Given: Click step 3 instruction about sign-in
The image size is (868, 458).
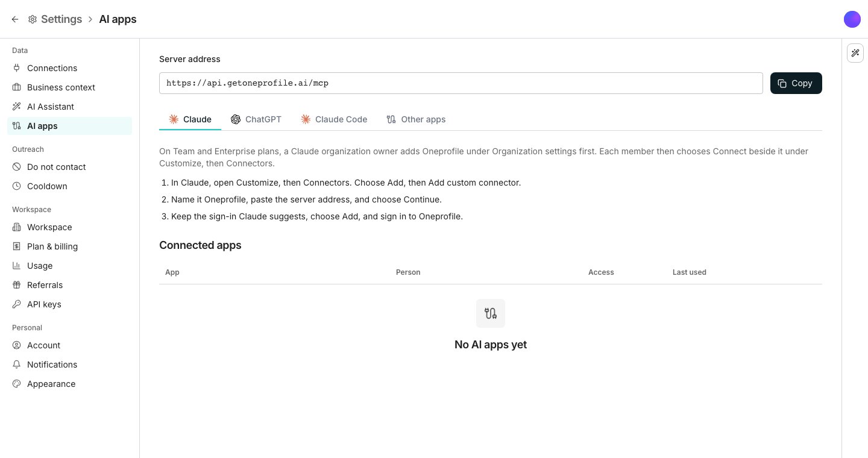Looking at the screenshot, I should click(x=317, y=216).
